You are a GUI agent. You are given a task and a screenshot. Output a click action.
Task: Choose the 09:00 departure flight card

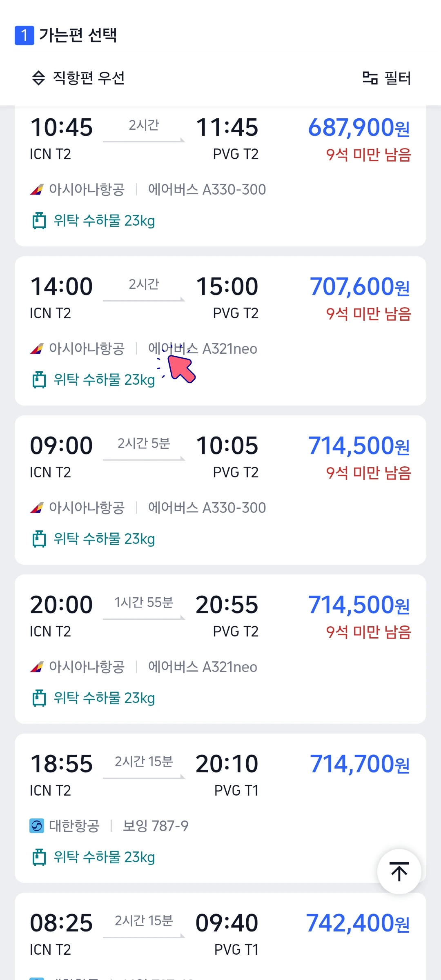220,490
